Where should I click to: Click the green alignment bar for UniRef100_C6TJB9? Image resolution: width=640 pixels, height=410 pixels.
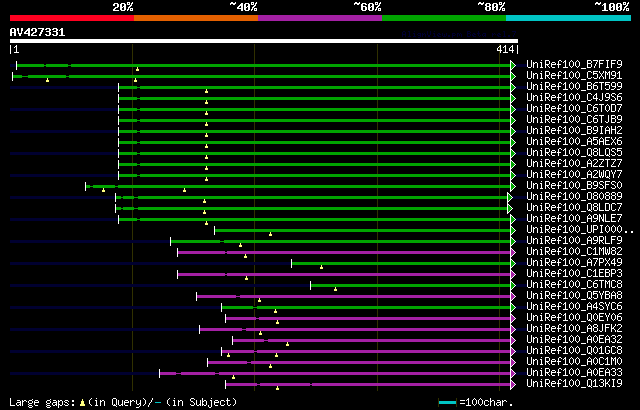point(314,120)
